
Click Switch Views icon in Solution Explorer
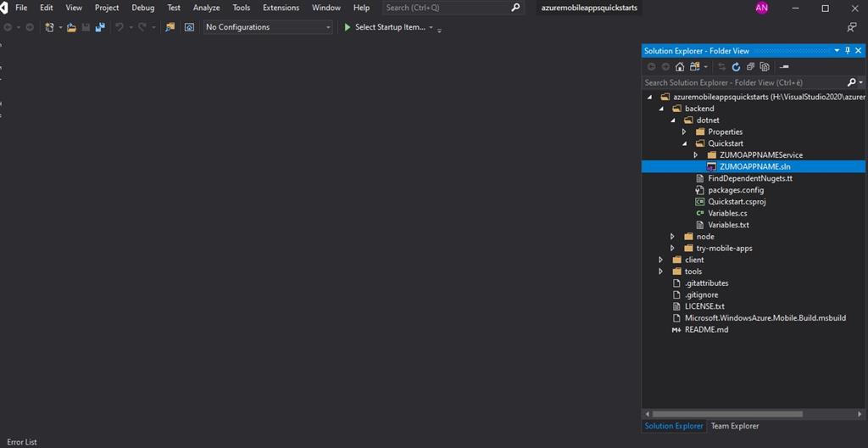(694, 67)
